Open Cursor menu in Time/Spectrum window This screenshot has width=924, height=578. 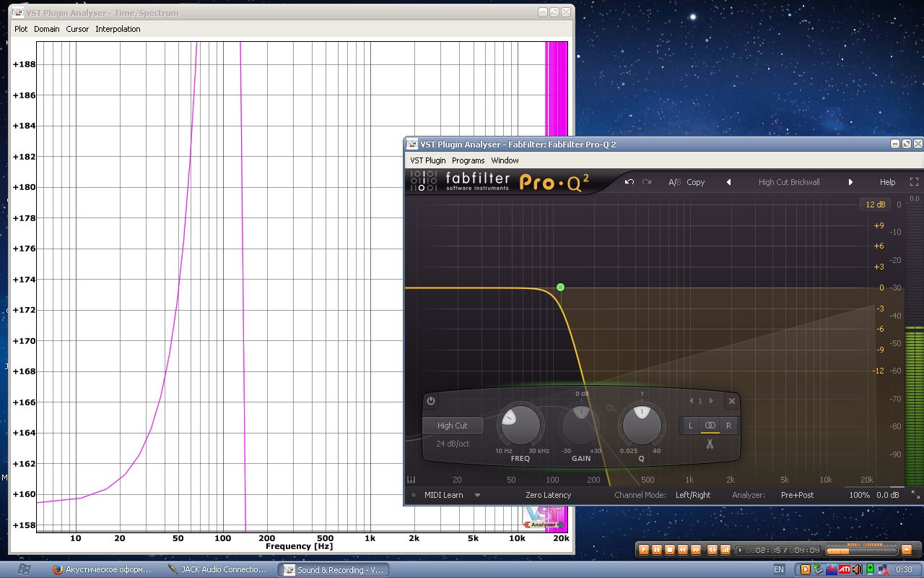(77, 29)
